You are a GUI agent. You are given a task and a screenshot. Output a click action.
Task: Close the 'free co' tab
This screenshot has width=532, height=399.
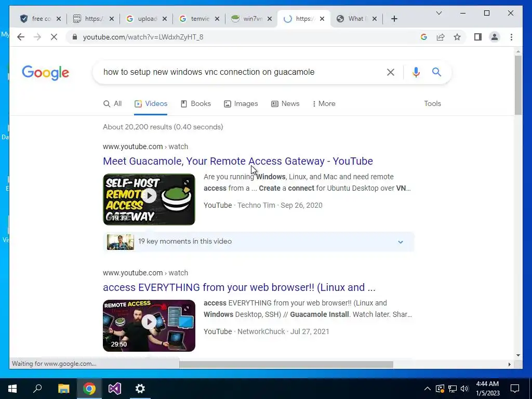point(59,19)
